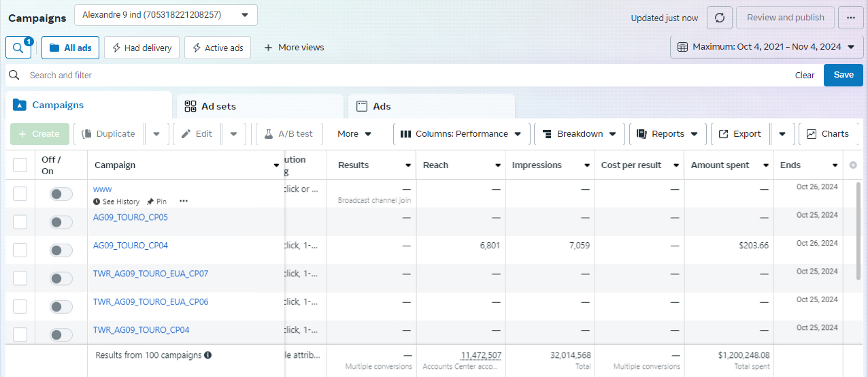The image size is (868, 377).
Task: Click the blue Save button
Action: coord(843,75)
